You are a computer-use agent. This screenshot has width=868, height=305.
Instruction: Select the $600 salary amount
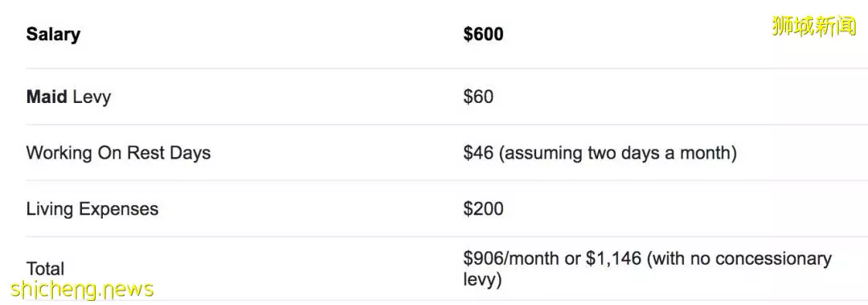[483, 35]
